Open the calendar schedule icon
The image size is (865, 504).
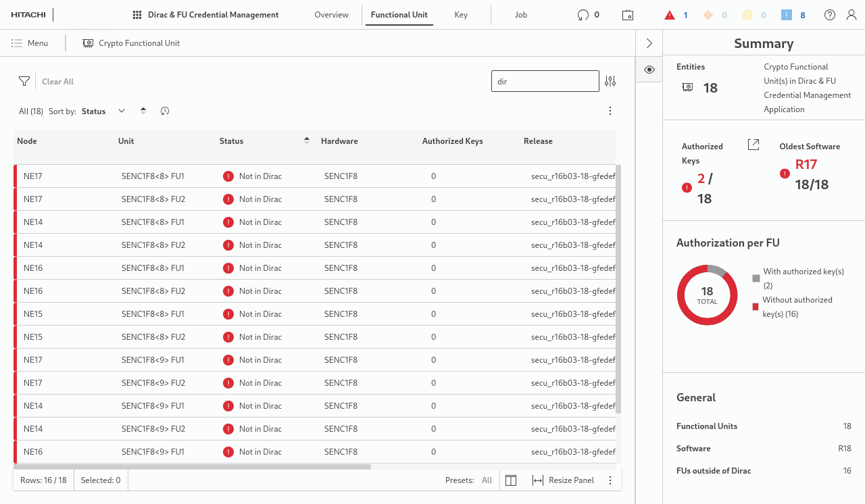click(x=628, y=15)
